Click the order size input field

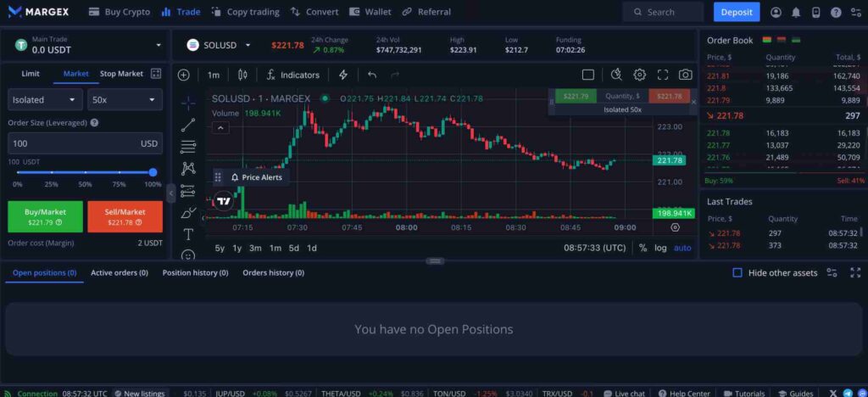click(86, 143)
